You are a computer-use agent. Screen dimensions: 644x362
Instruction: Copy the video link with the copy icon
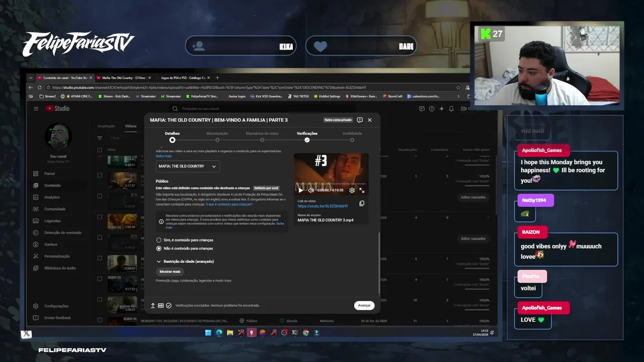362,204
